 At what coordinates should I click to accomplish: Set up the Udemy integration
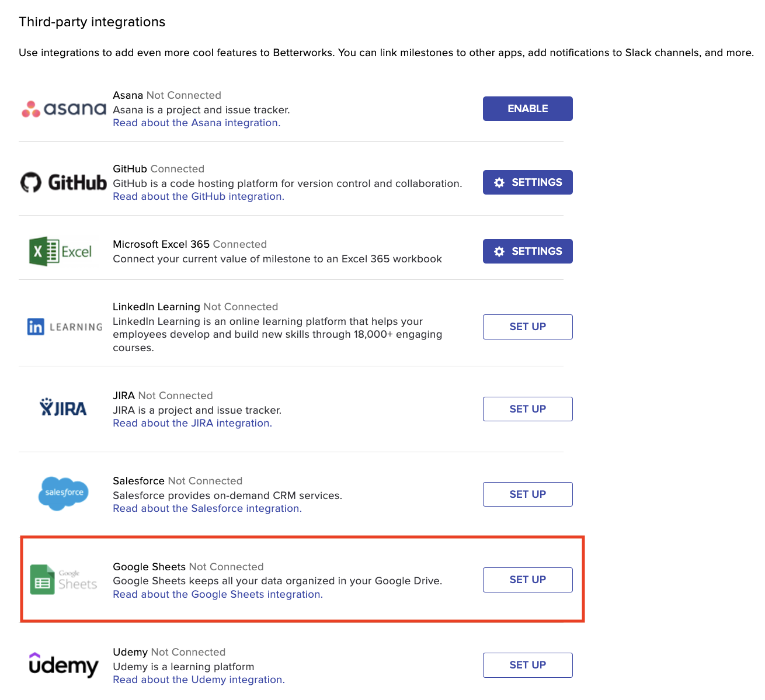click(528, 665)
